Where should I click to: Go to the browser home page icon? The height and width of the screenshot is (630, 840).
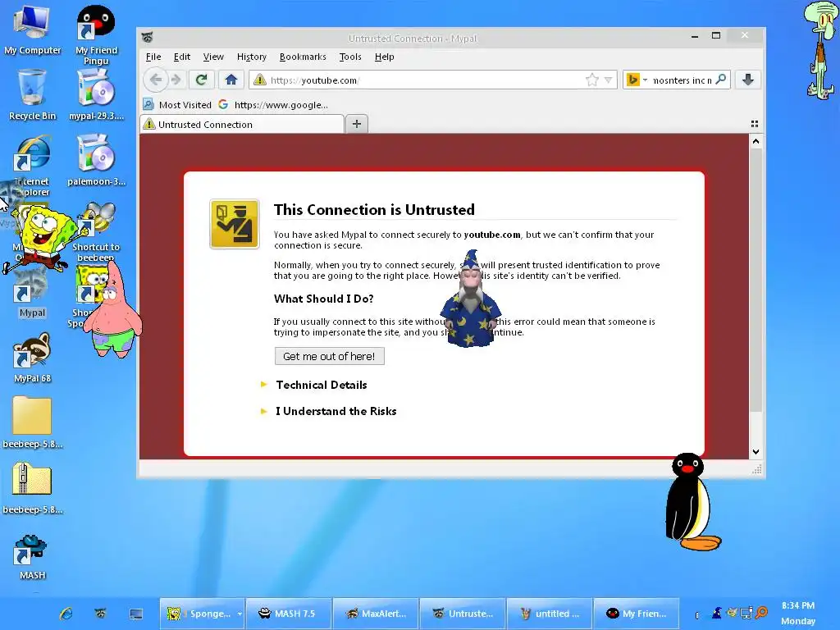click(x=231, y=80)
